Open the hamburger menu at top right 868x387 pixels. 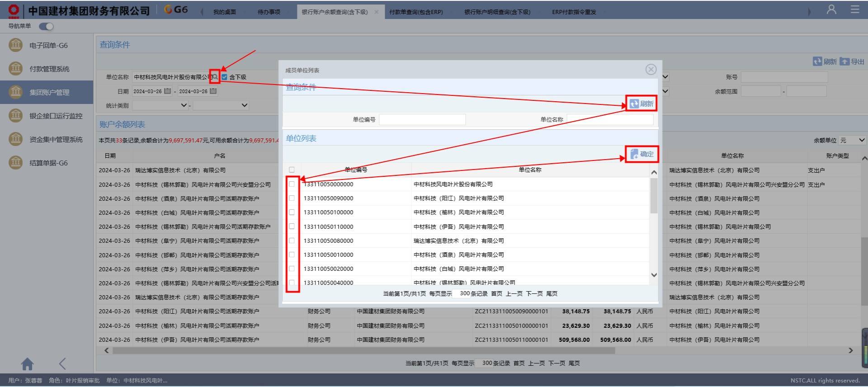pos(855,9)
